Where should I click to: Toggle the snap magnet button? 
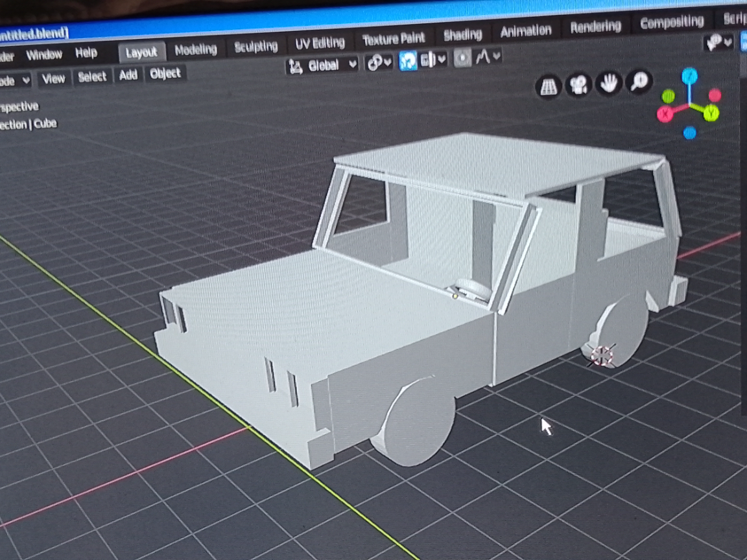[408, 60]
